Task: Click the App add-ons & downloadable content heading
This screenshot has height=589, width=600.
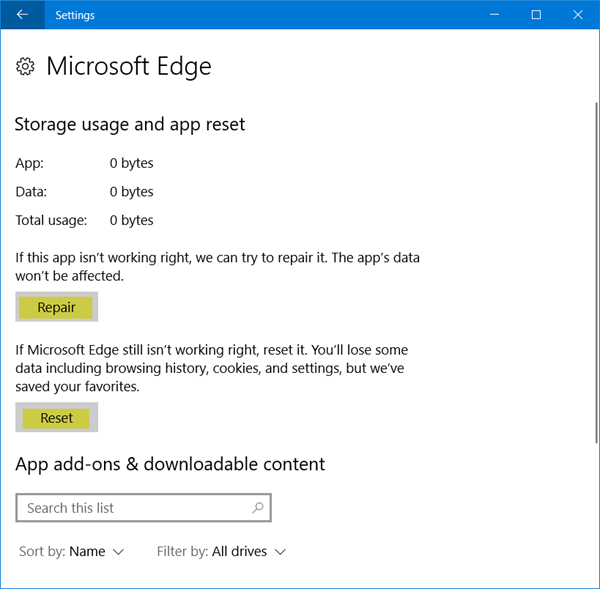Action: pos(170,464)
